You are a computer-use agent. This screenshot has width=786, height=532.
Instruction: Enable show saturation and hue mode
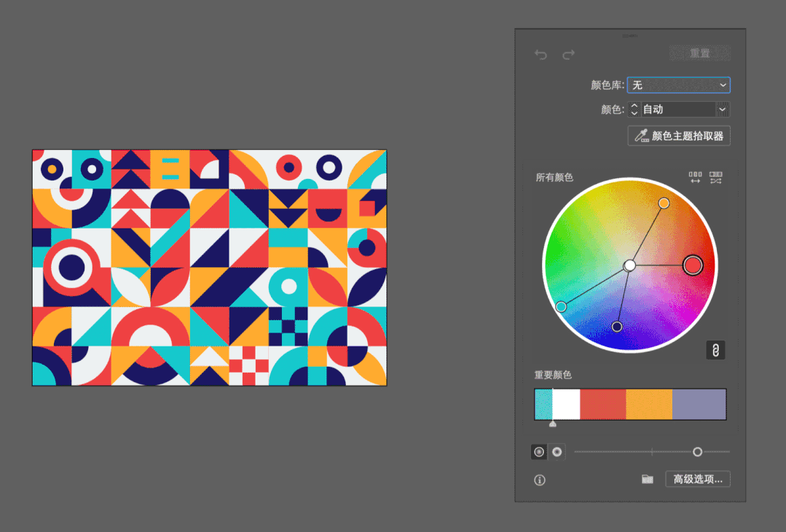pos(539,452)
